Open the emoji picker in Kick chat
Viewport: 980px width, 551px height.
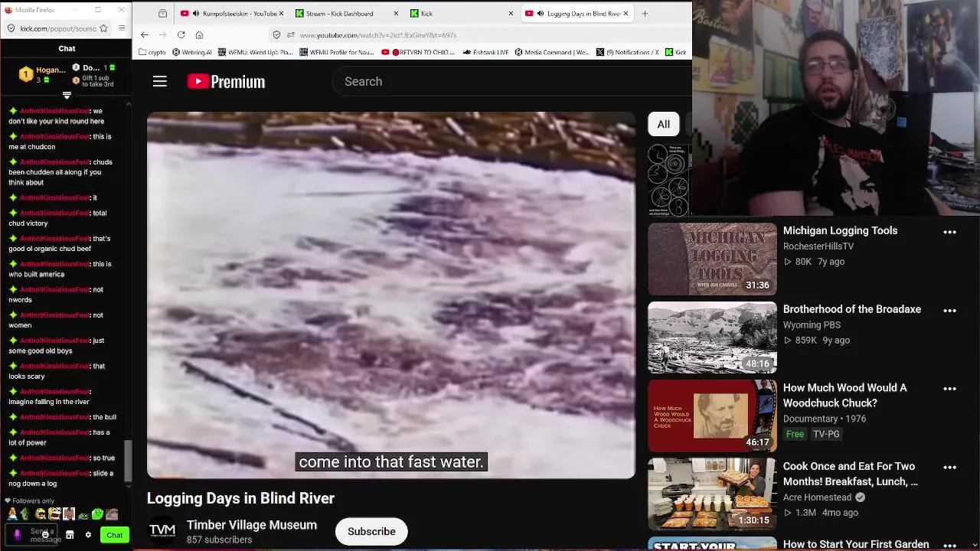(x=45, y=535)
